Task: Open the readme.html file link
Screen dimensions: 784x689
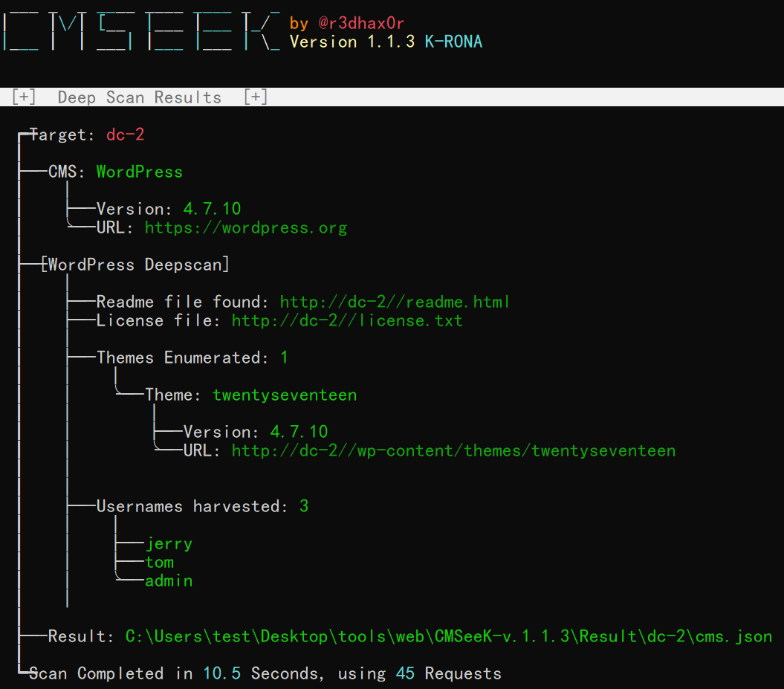Action: (x=395, y=302)
